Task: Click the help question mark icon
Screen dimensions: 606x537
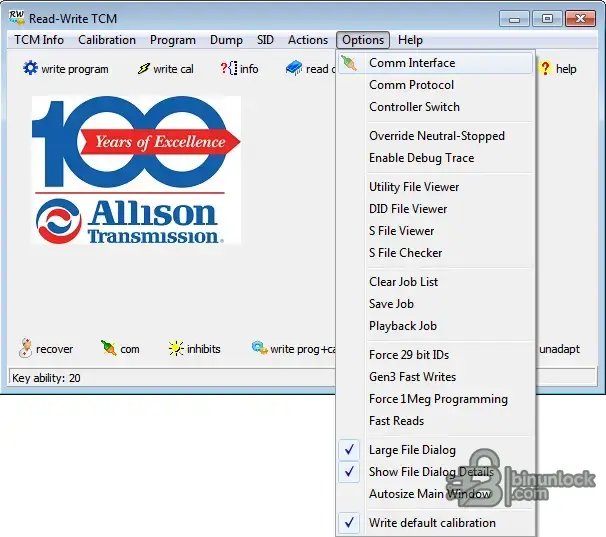Action: tap(545, 68)
